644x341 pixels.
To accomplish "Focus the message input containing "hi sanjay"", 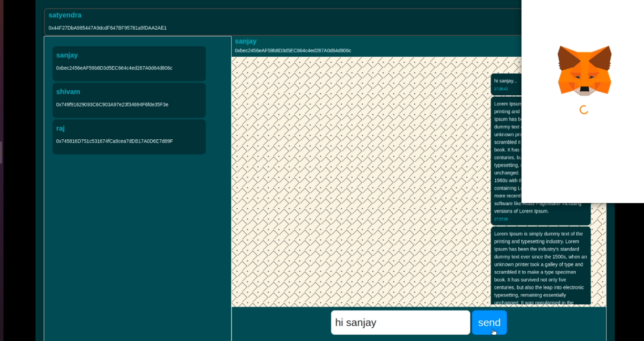I will tap(400, 323).
